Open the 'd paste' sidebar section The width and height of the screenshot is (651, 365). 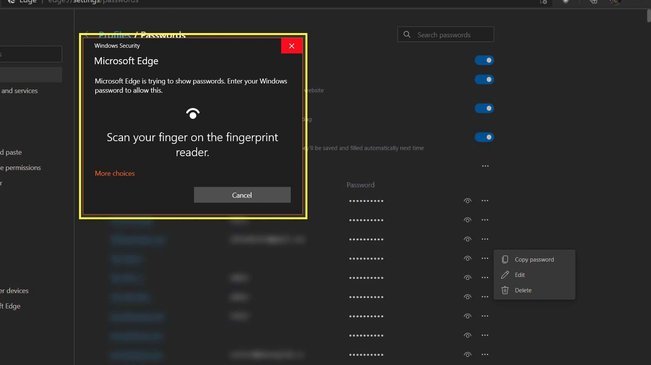[x=11, y=152]
